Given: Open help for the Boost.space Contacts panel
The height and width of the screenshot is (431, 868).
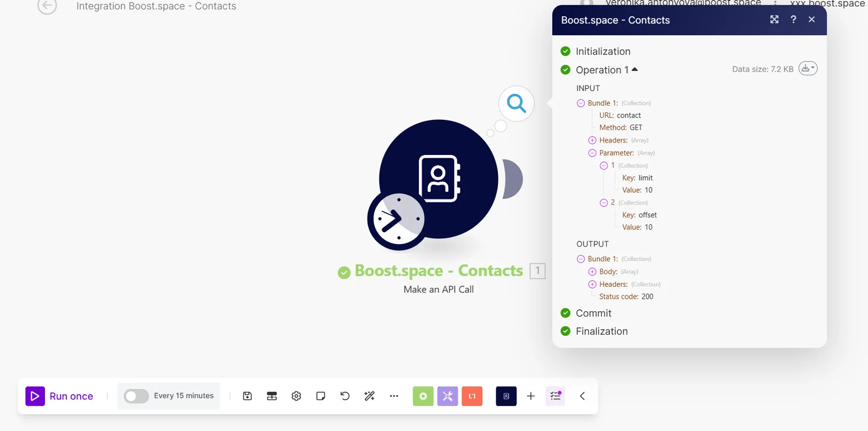Looking at the screenshot, I should click(793, 20).
